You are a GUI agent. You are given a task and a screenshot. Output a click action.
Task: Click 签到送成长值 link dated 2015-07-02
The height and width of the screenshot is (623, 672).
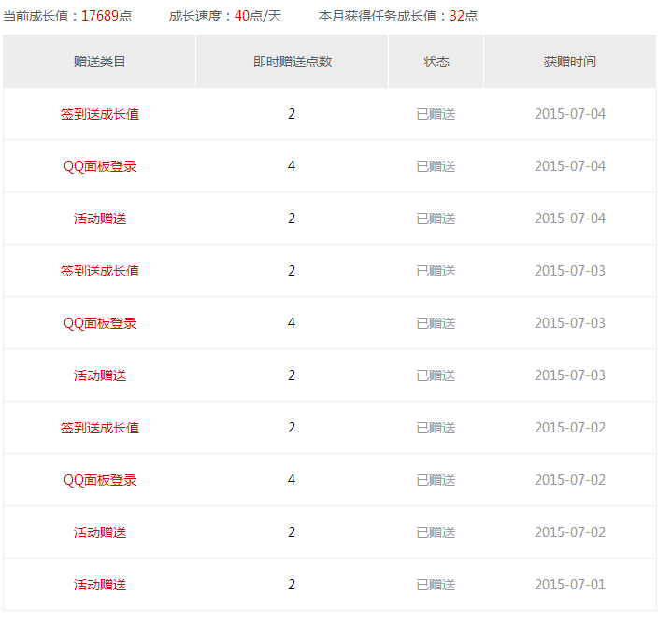100,428
